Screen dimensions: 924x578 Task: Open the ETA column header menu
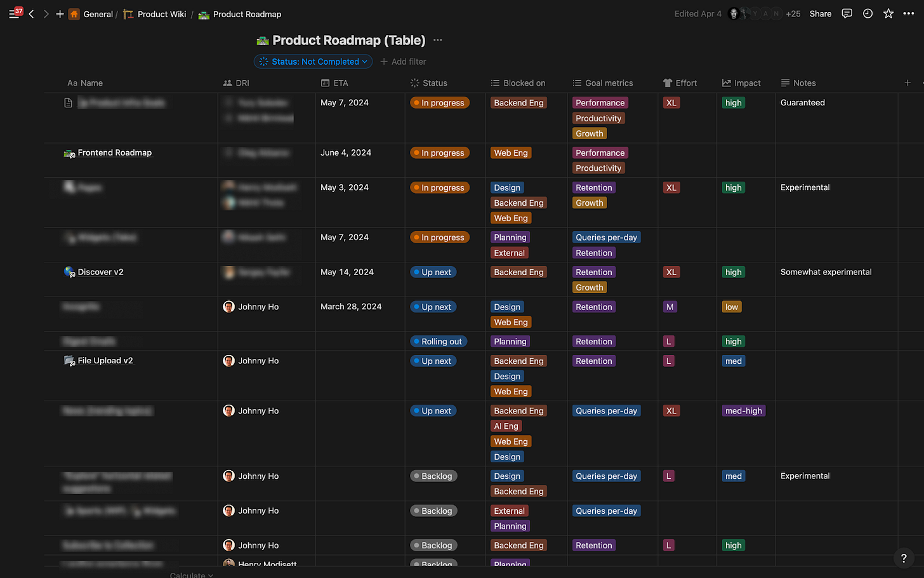click(335, 83)
